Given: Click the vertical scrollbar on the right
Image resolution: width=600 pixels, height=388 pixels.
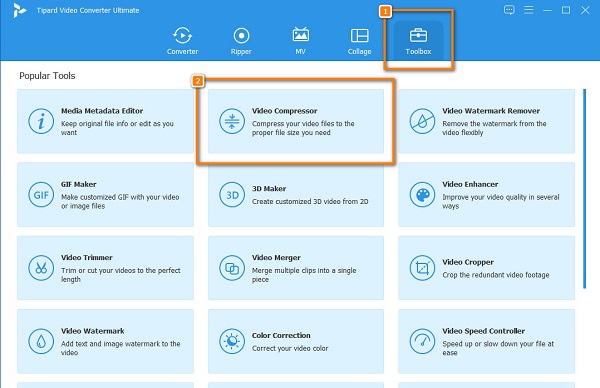Looking at the screenshot, I should click(584, 189).
